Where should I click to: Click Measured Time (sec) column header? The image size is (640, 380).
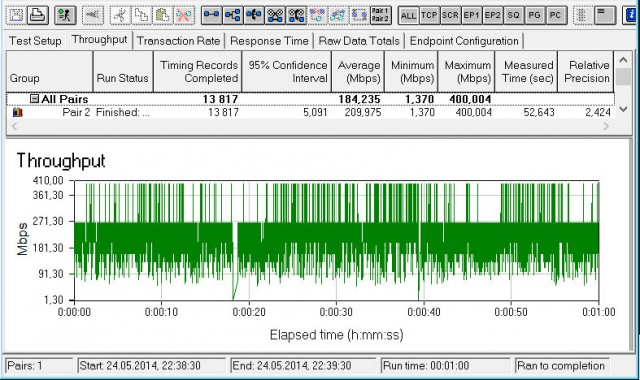[x=526, y=71]
